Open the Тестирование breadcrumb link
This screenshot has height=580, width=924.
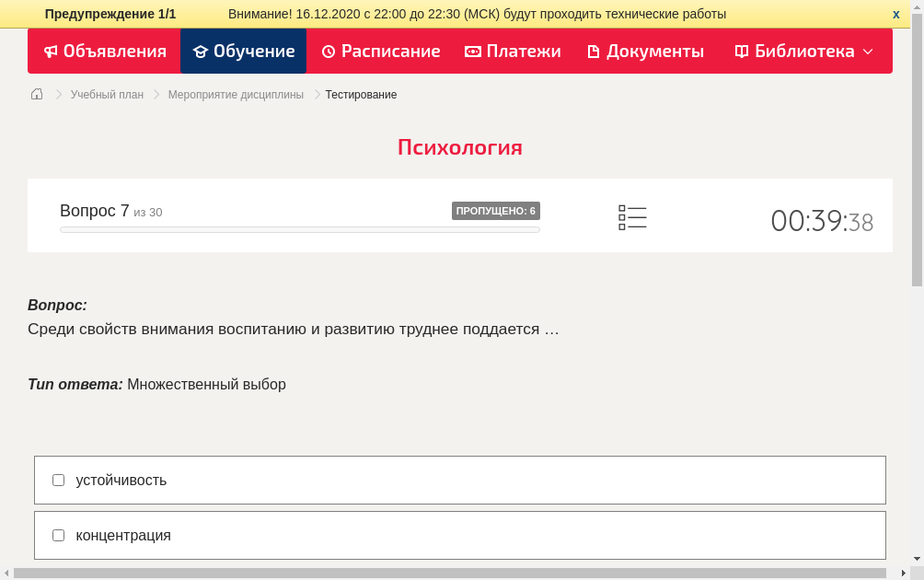coord(360,94)
